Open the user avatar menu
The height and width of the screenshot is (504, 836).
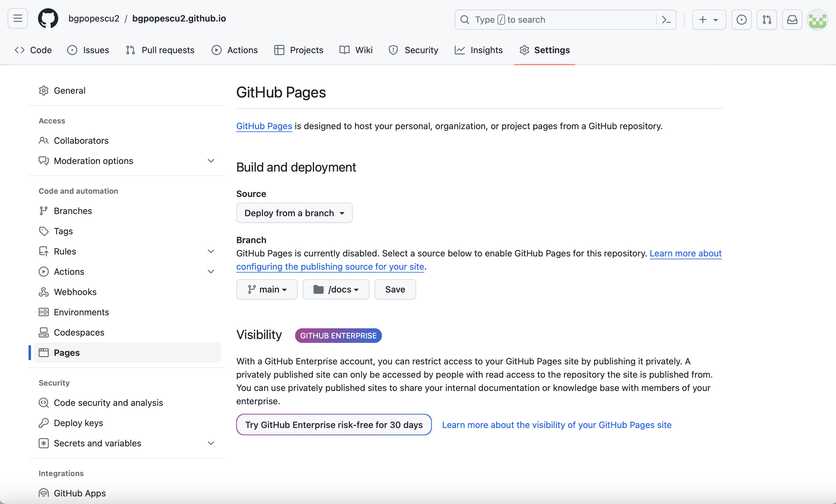[x=817, y=20]
